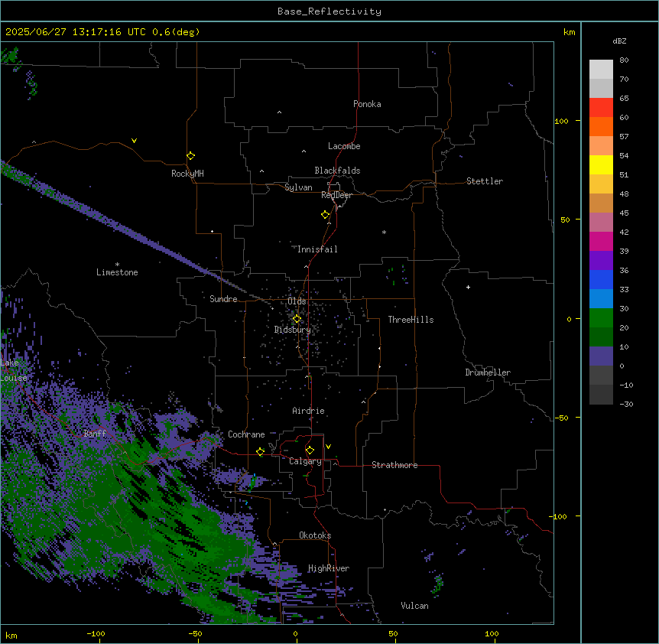This screenshot has width=659, height=644.
Task: Click the Drumheller label
Action: [x=488, y=372]
